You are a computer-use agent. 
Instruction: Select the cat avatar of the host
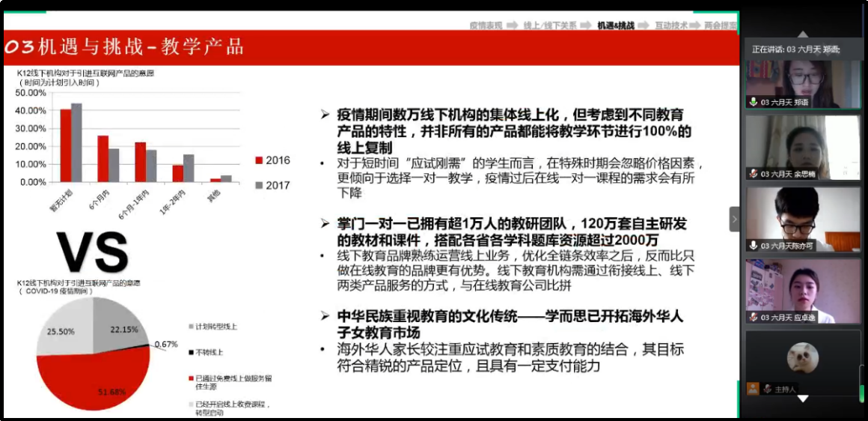pos(802,358)
